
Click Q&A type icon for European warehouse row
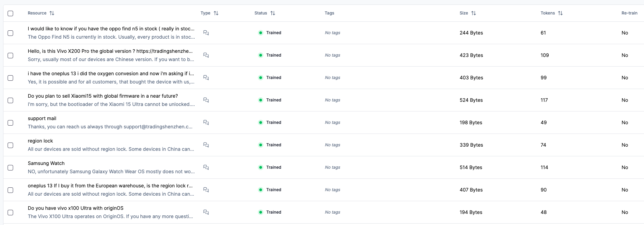click(206, 190)
